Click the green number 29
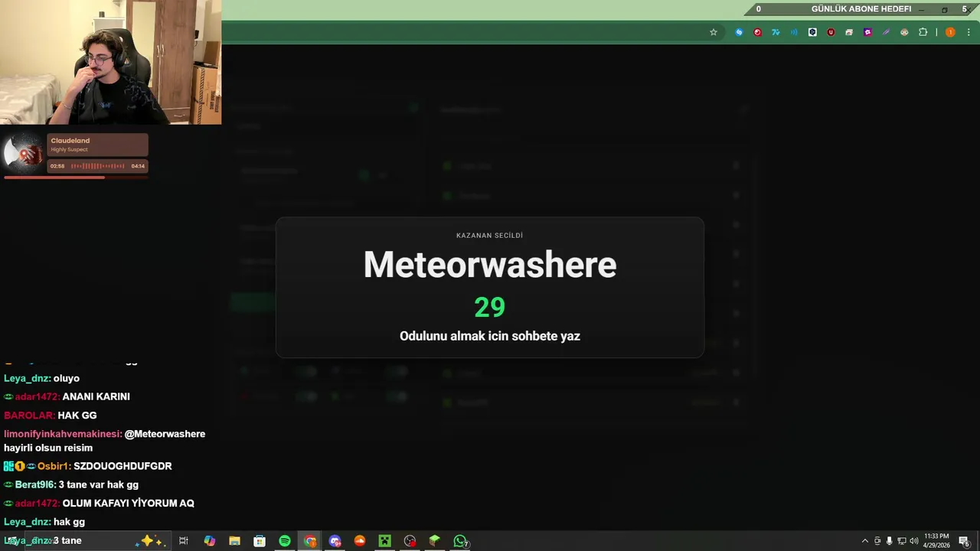The height and width of the screenshot is (551, 980). [x=490, y=308]
